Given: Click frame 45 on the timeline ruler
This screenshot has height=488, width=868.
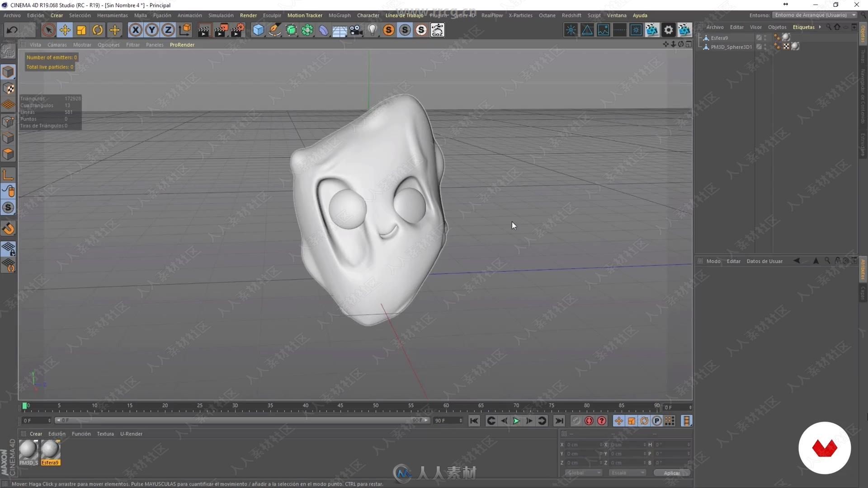Looking at the screenshot, I should pyautogui.click(x=340, y=406).
